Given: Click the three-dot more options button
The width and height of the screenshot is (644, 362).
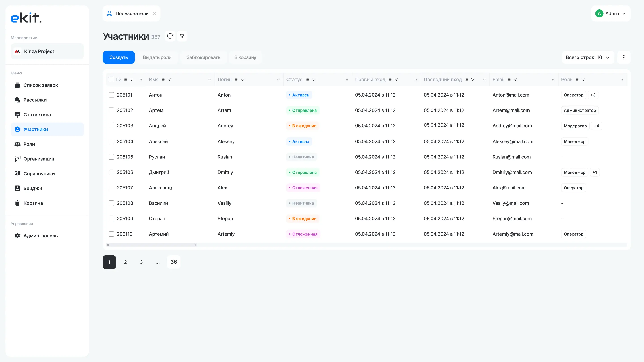Looking at the screenshot, I should [624, 57].
